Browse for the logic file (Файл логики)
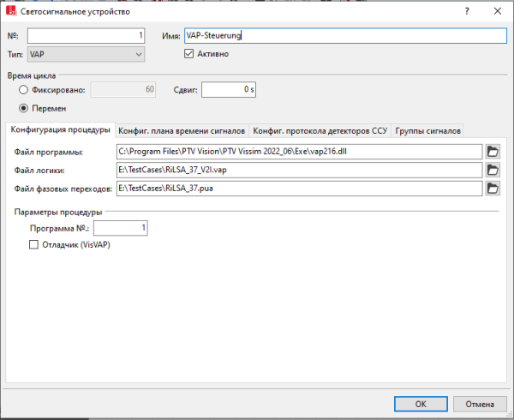The height and width of the screenshot is (420, 514). (493, 170)
